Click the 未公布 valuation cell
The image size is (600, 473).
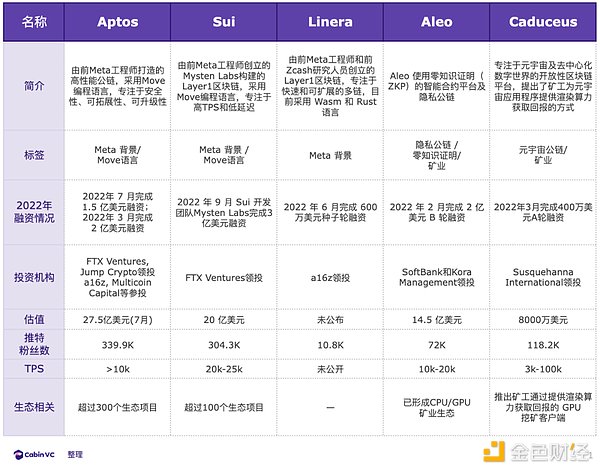(x=330, y=320)
